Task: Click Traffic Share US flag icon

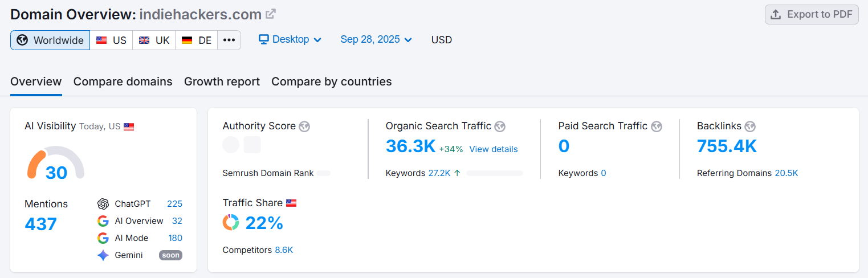Action: point(291,203)
